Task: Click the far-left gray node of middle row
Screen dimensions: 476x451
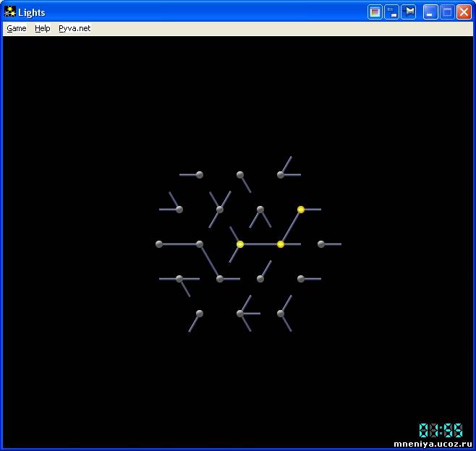Action: click(159, 244)
